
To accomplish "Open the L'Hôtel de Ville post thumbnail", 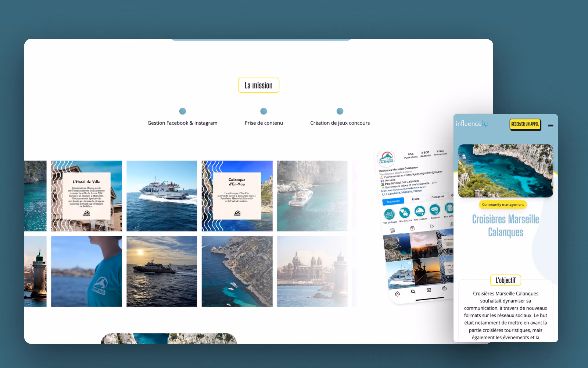I will [86, 196].
